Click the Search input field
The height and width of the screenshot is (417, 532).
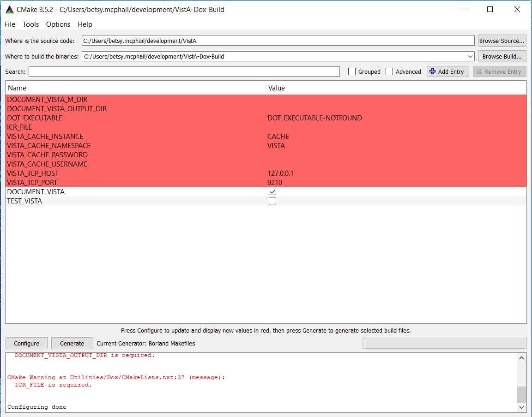tap(184, 71)
